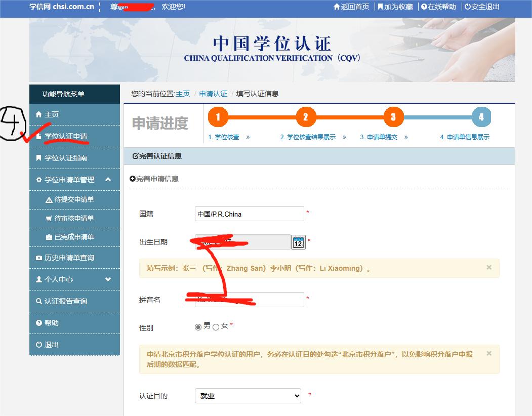Open the 认证目的 dropdown showing 就业

point(248,396)
